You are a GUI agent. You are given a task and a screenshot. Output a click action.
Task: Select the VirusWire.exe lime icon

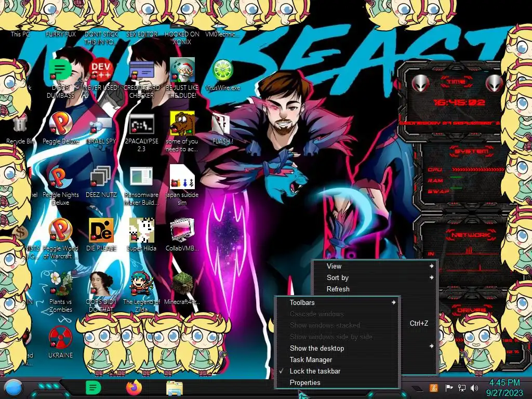coord(222,70)
